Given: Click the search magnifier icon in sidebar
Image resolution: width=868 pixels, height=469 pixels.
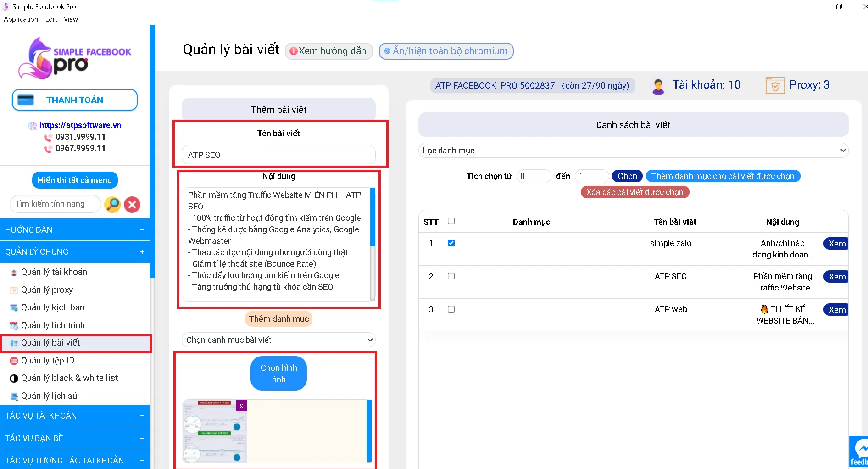Looking at the screenshot, I should coord(112,204).
